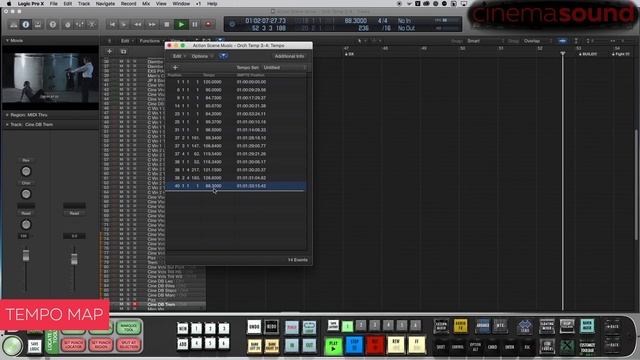The image size is (640, 360).
Task: Open the tracks area Functions dropdown
Action: tap(151, 41)
